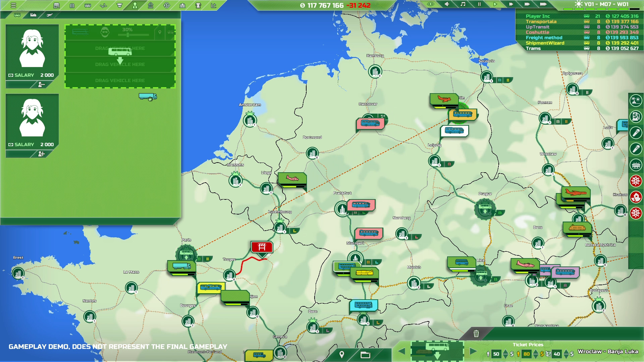Switch to the train drivers tab
The image size is (644, 362).
coord(33,15)
